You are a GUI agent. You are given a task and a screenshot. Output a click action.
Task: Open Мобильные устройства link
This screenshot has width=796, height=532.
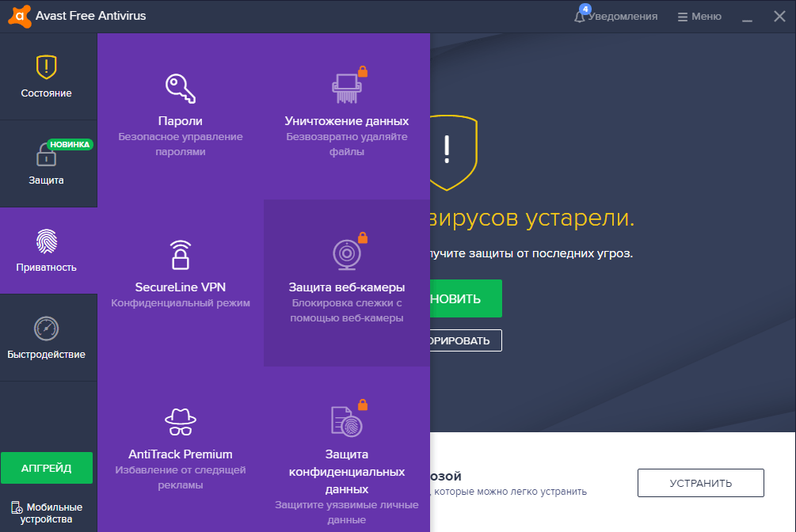pyautogui.click(x=46, y=513)
